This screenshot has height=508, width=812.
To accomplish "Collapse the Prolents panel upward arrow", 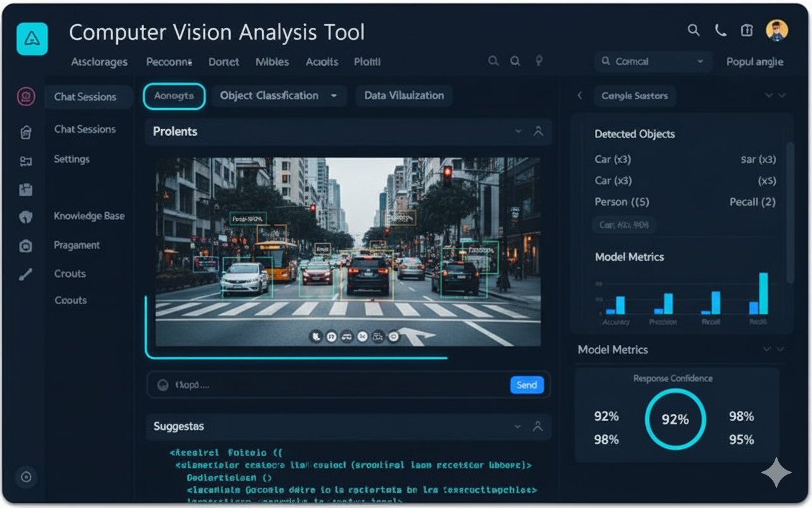I will (539, 131).
